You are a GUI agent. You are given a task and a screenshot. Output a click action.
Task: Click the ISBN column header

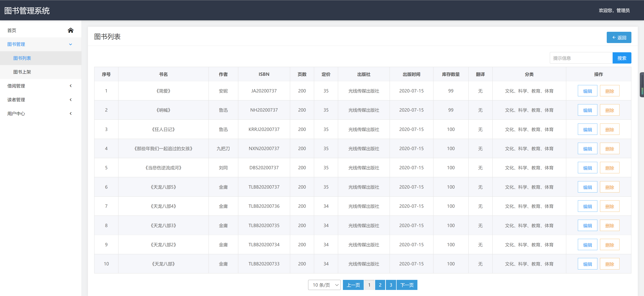tap(264, 74)
